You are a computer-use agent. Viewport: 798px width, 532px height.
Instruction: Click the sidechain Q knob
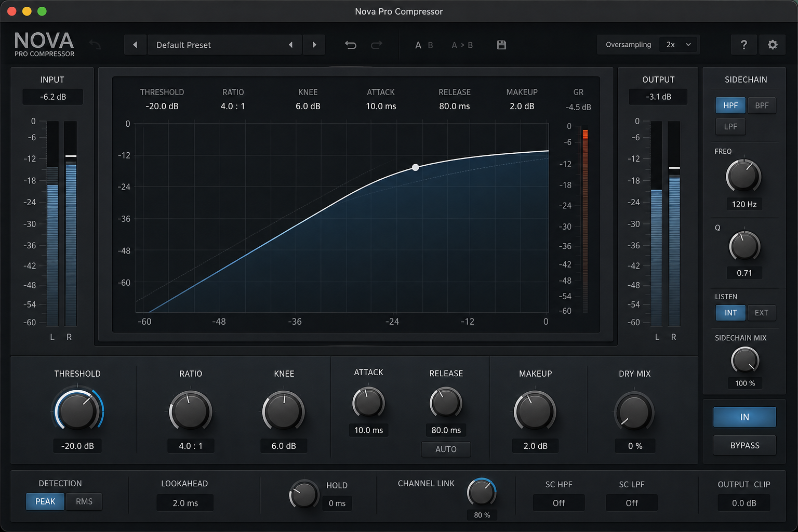click(744, 246)
